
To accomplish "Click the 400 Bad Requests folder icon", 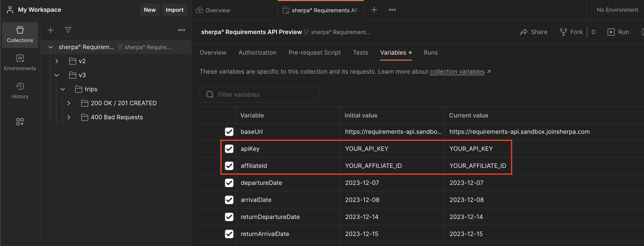I will click(x=85, y=117).
